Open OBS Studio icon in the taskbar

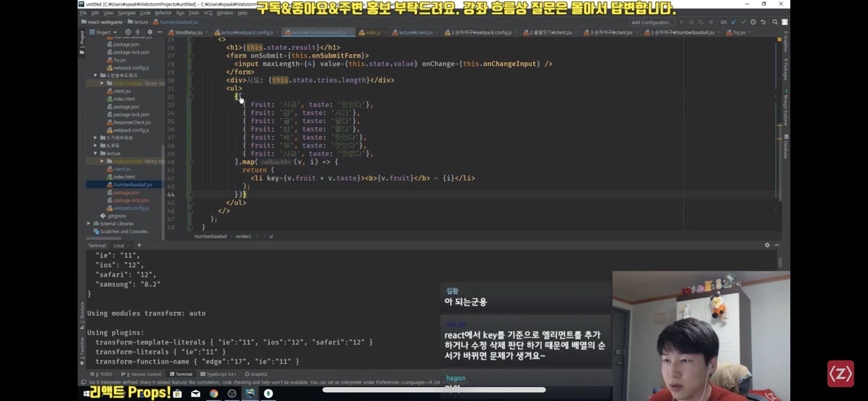coord(232,393)
